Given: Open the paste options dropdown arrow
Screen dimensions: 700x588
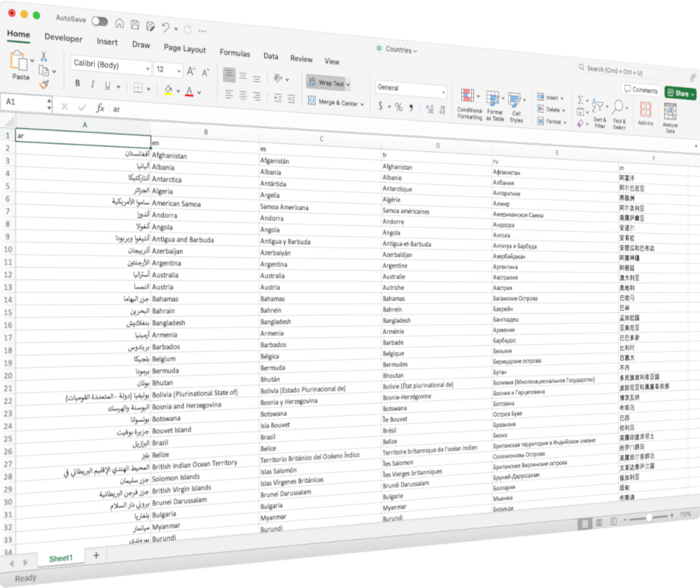Looking at the screenshot, I should pyautogui.click(x=32, y=60).
